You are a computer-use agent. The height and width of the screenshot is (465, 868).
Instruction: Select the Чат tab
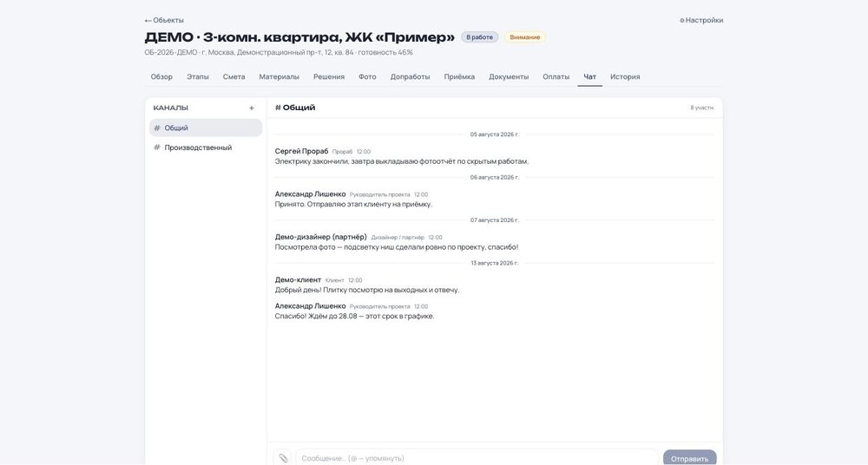[x=590, y=77]
